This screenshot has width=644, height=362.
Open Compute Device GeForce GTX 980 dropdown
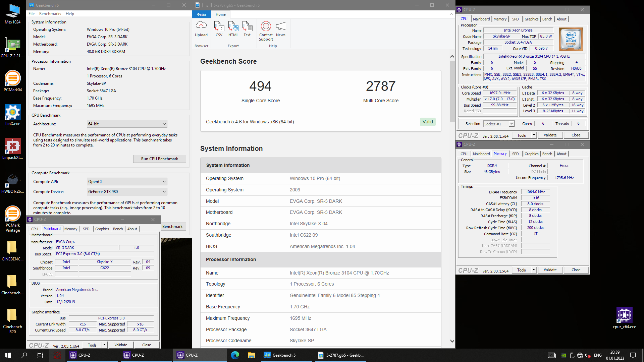127,192
